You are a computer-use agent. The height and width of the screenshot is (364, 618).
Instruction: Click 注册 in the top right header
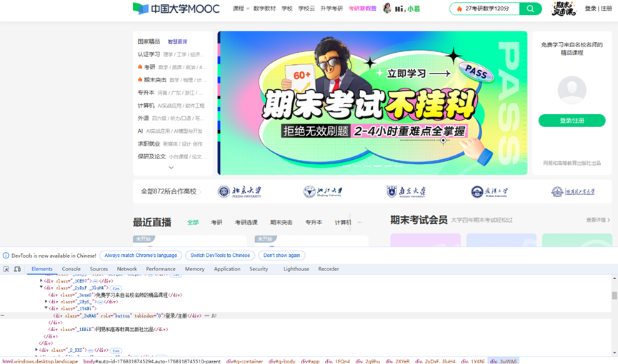[606, 9]
